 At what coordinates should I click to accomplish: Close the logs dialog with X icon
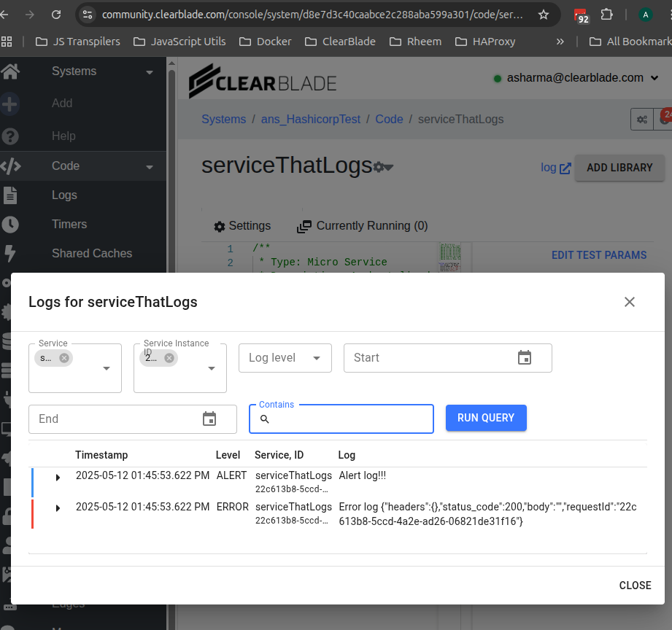(x=630, y=302)
